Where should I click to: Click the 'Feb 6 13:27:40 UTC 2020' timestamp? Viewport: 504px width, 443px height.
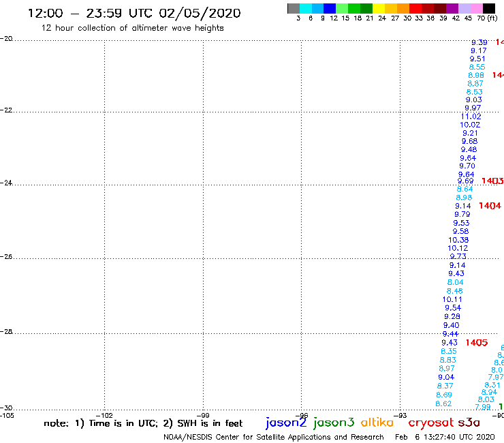point(445,437)
